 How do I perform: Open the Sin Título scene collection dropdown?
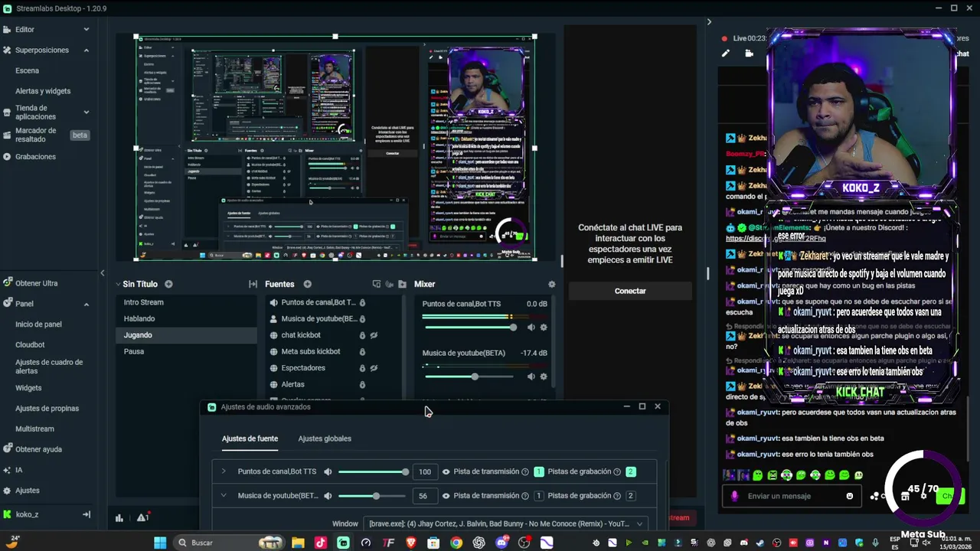(x=119, y=284)
